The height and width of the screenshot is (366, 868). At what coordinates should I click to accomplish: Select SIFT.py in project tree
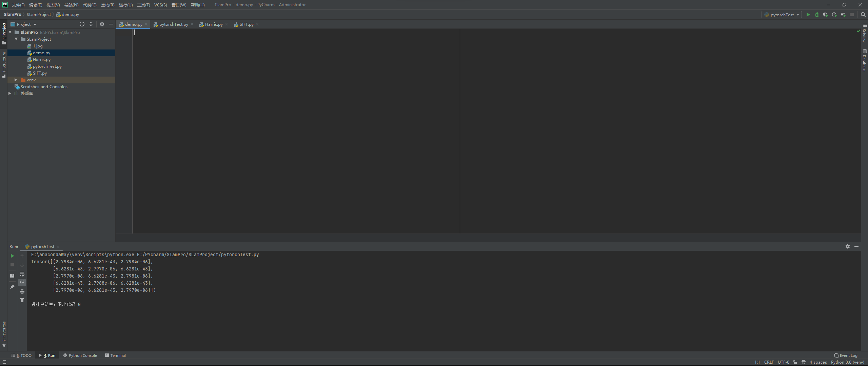[40, 73]
